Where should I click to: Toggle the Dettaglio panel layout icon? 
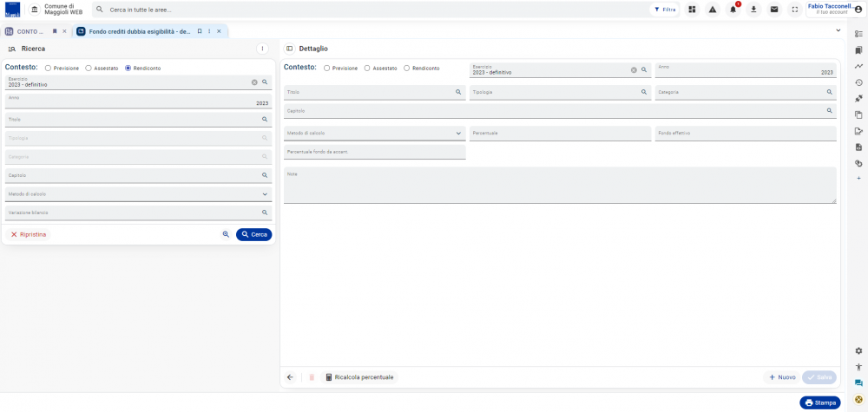click(x=290, y=49)
